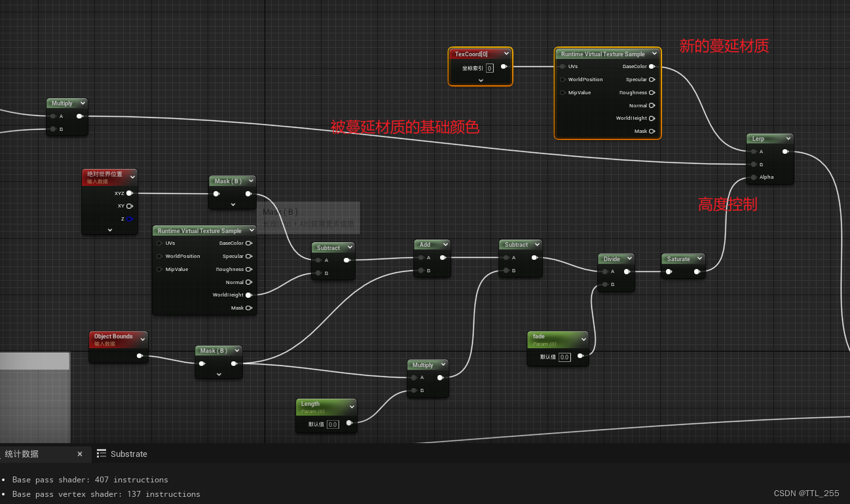Click the blue Z output pin of 绝对世界位置
The image size is (850, 504).
click(130, 219)
